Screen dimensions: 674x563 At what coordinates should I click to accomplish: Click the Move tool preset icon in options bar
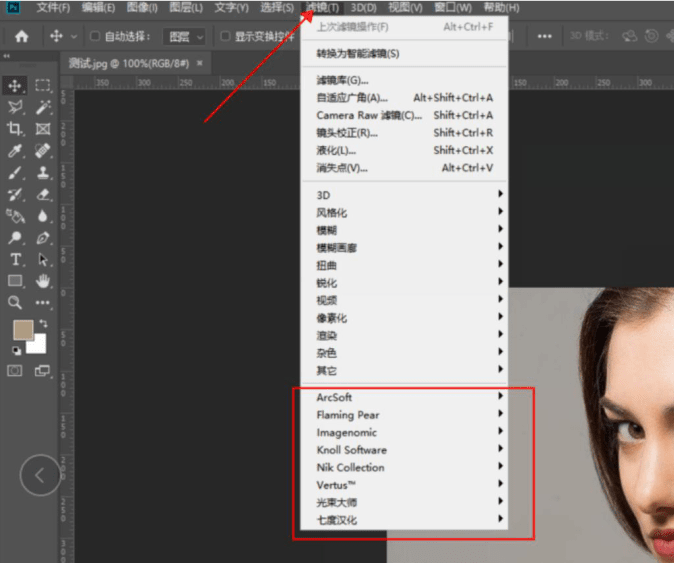[x=56, y=37]
